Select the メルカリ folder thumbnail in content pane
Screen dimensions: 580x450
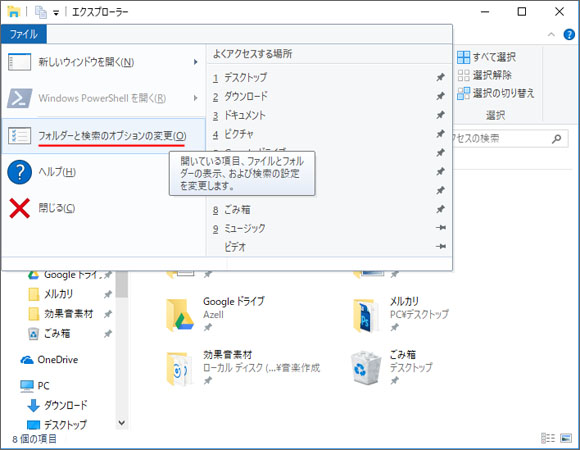coord(366,315)
